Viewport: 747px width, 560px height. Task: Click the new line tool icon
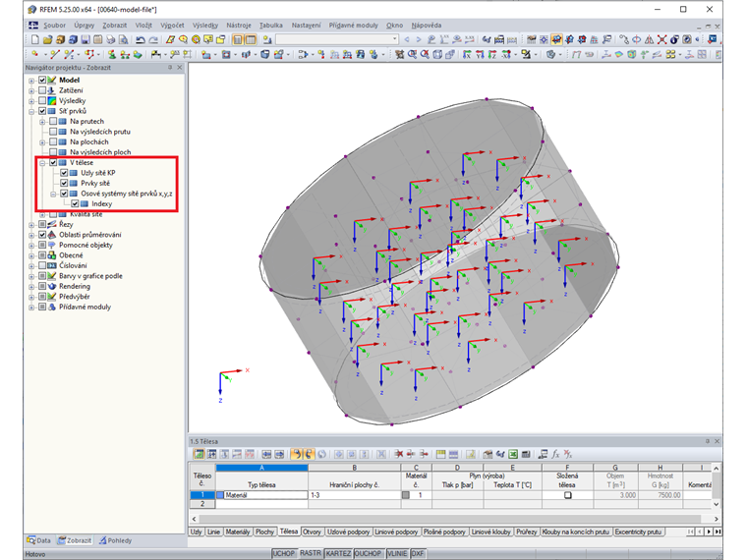pyautogui.click(x=54, y=54)
